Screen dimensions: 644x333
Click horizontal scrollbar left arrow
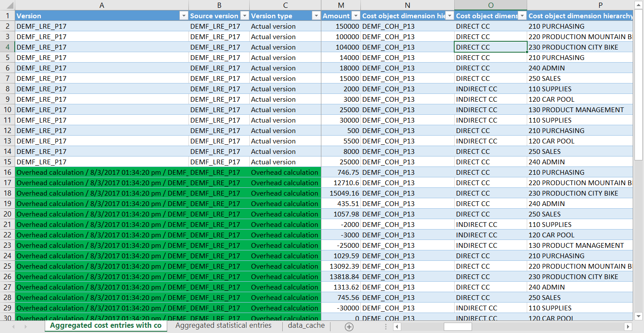[397, 326]
